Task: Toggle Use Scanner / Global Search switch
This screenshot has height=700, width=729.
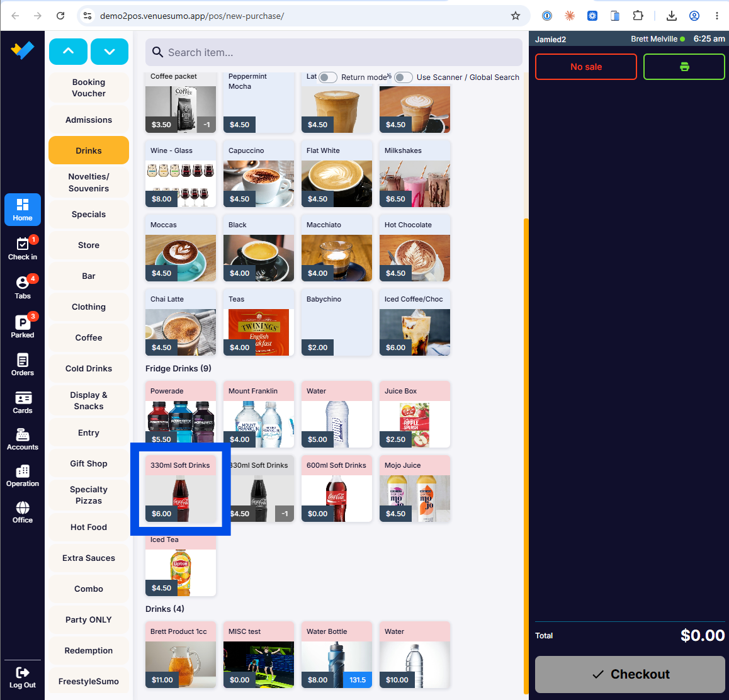Action: coord(403,77)
